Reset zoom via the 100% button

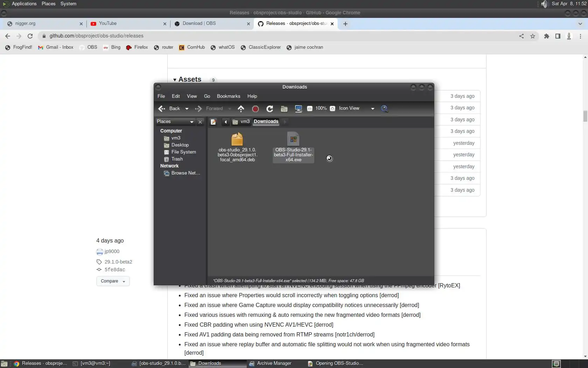tap(321, 108)
